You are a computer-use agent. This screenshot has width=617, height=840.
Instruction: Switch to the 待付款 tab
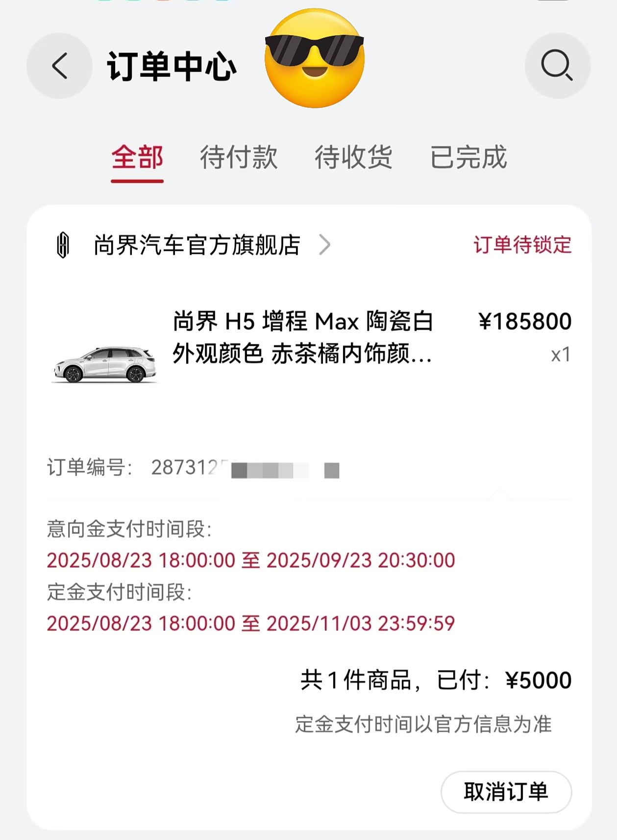tap(239, 158)
